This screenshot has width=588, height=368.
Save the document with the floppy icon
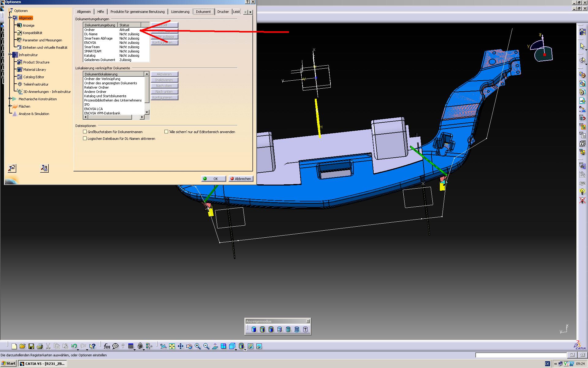(x=31, y=346)
